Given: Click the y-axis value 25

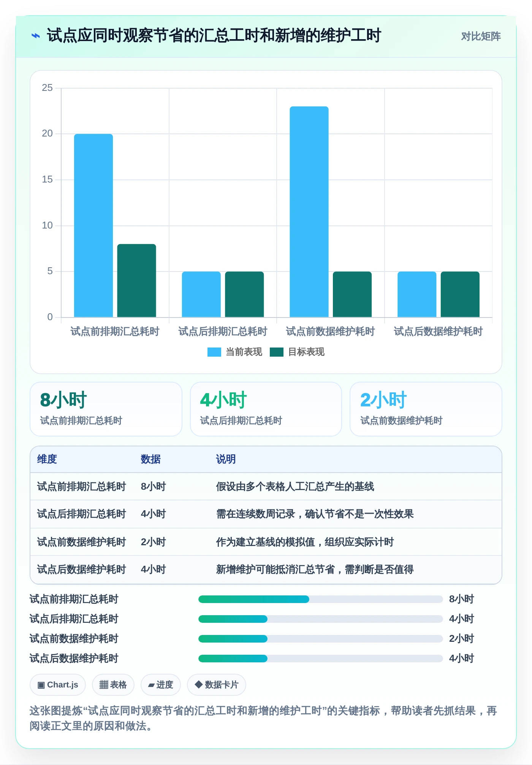Looking at the screenshot, I should click(47, 88).
